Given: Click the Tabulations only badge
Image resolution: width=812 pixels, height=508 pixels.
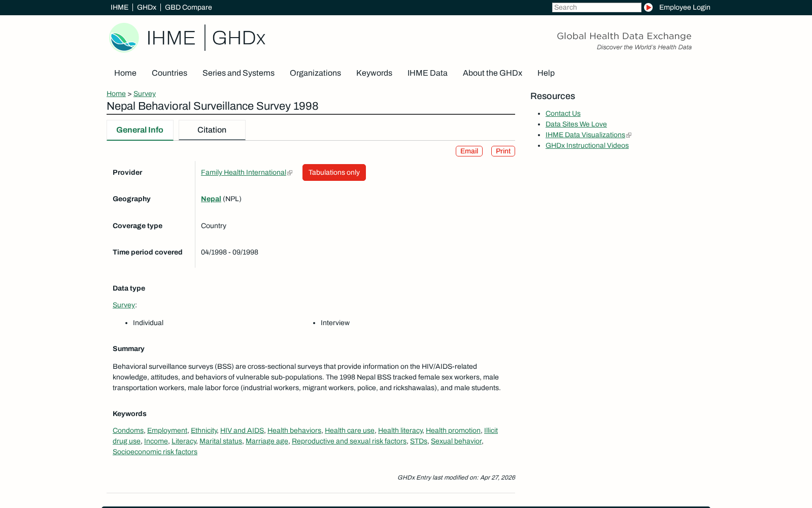Looking at the screenshot, I should [334, 173].
